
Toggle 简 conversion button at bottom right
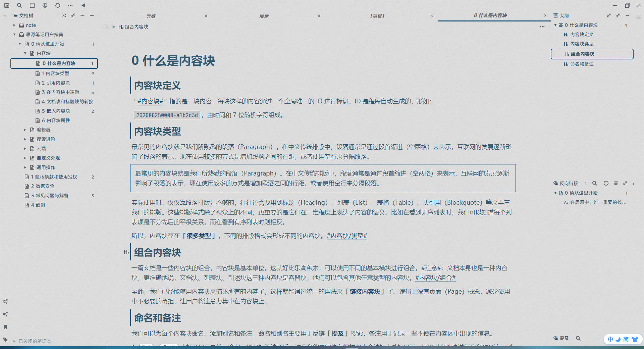click(x=625, y=339)
